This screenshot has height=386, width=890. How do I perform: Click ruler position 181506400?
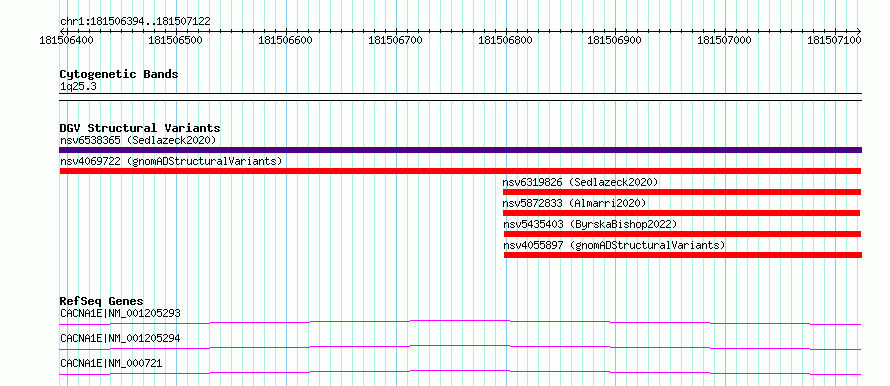66,40
